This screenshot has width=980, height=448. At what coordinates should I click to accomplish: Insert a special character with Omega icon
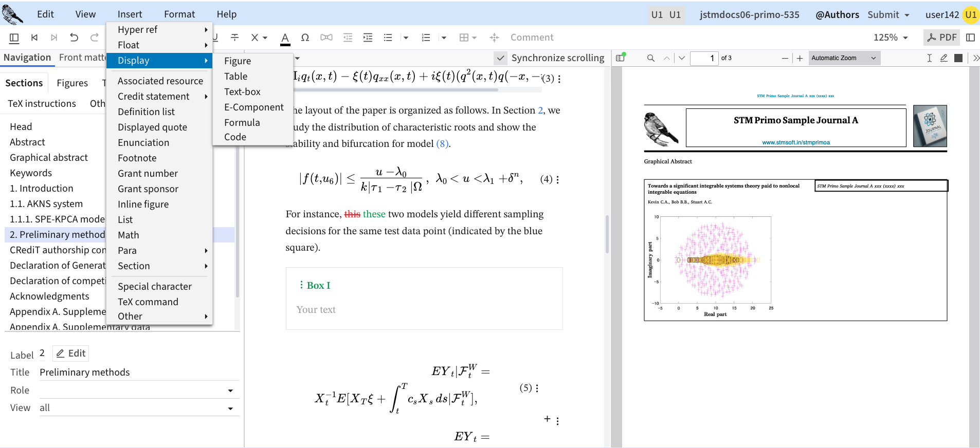305,38
